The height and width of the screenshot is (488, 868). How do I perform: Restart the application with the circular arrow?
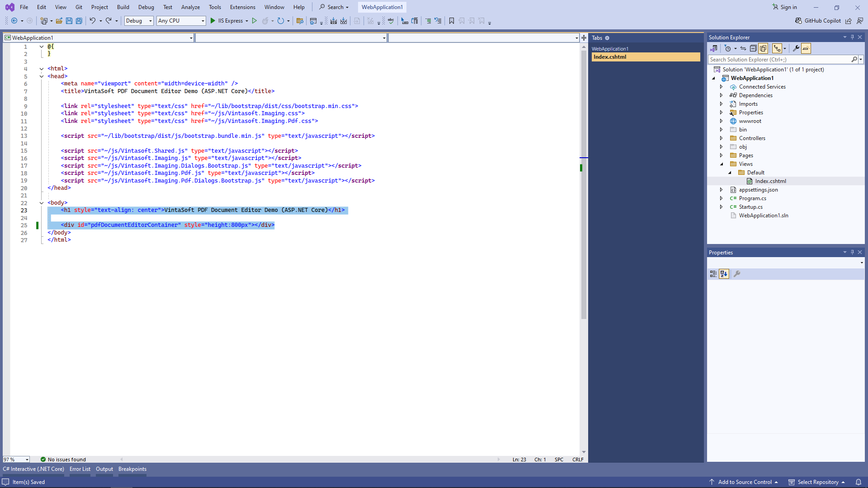(x=281, y=21)
